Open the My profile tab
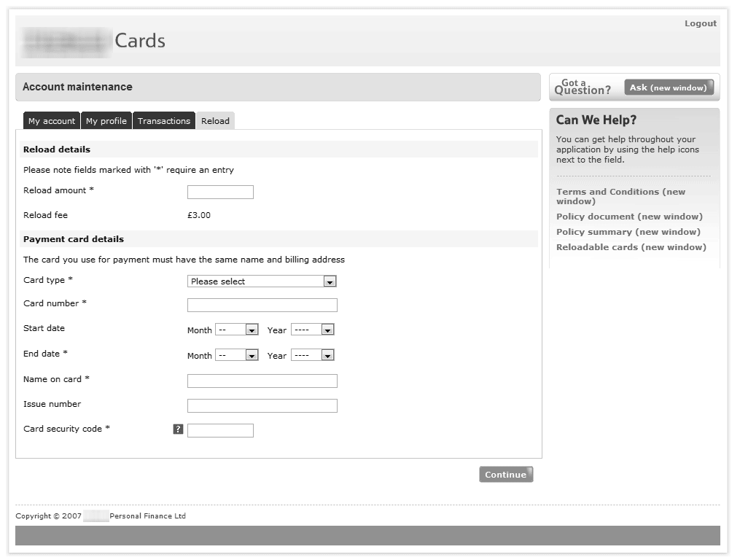 pyautogui.click(x=106, y=121)
